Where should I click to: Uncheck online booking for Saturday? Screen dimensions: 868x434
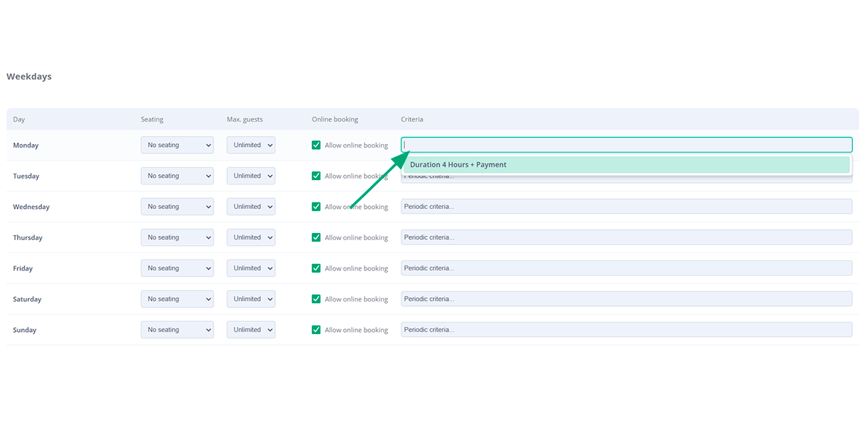coord(316,298)
